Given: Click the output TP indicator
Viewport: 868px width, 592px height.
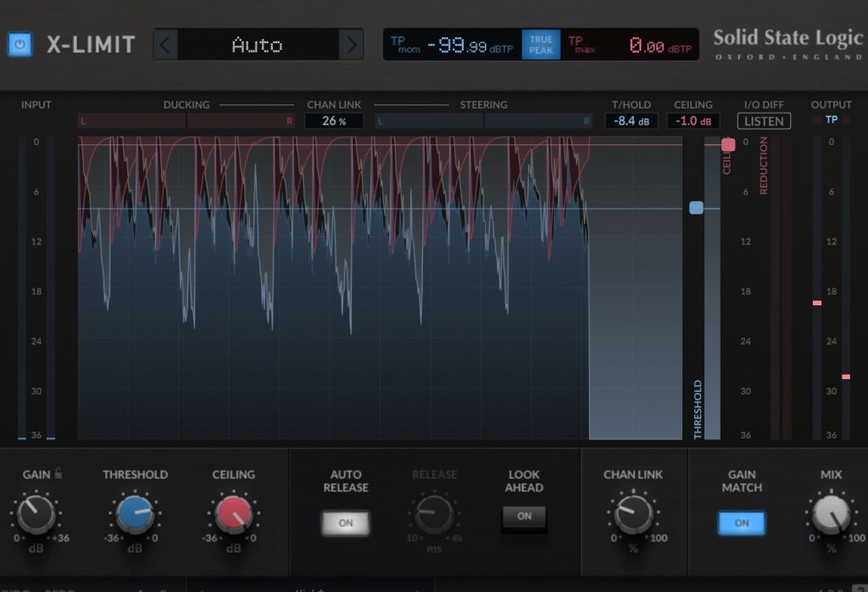Looking at the screenshot, I should pos(831,120).
